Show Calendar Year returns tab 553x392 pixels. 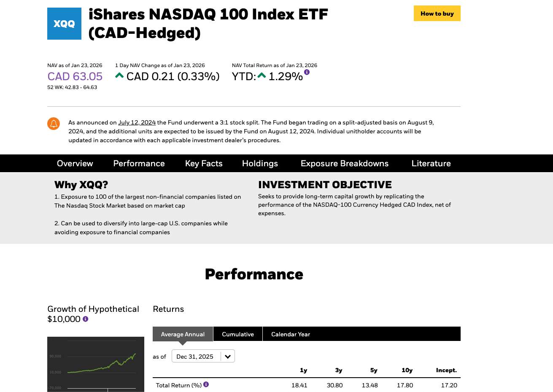(291, 334)
